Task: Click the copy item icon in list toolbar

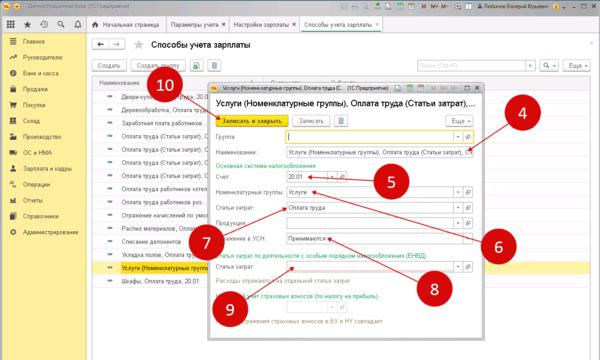Action: click(x=196, y=66)
